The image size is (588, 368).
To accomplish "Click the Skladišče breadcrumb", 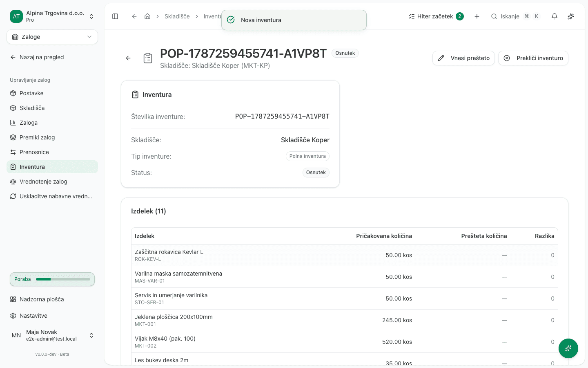I will [177, 16].
